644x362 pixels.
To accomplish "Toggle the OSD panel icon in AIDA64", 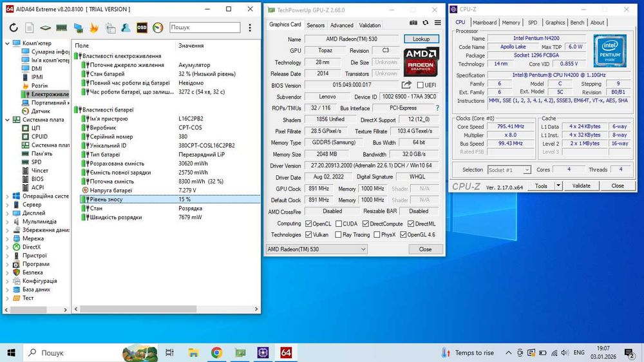I will coord(142,28).
